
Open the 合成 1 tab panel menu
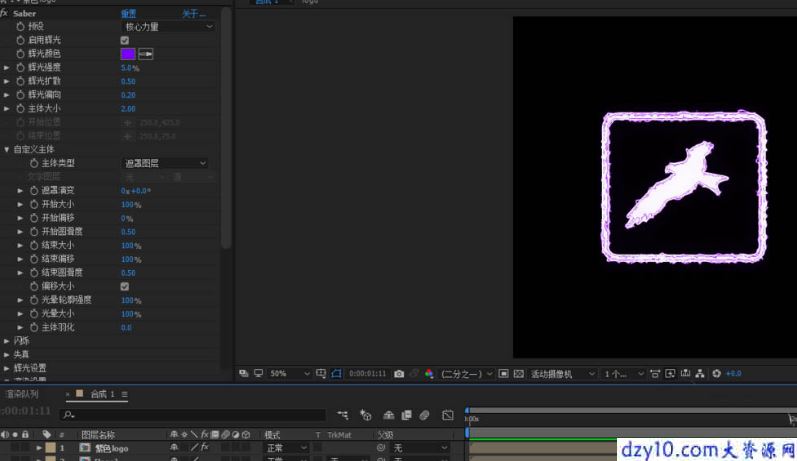coord(125,394)
